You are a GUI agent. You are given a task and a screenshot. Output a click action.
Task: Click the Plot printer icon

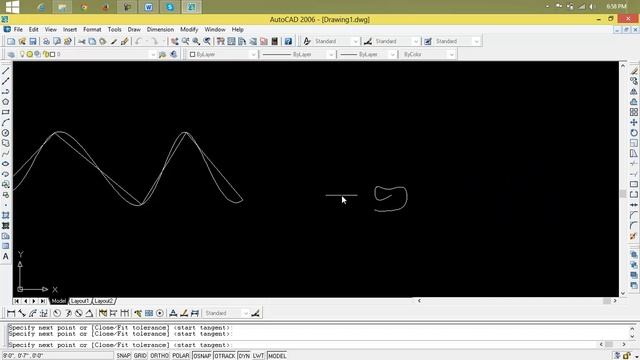pos(46,41)
